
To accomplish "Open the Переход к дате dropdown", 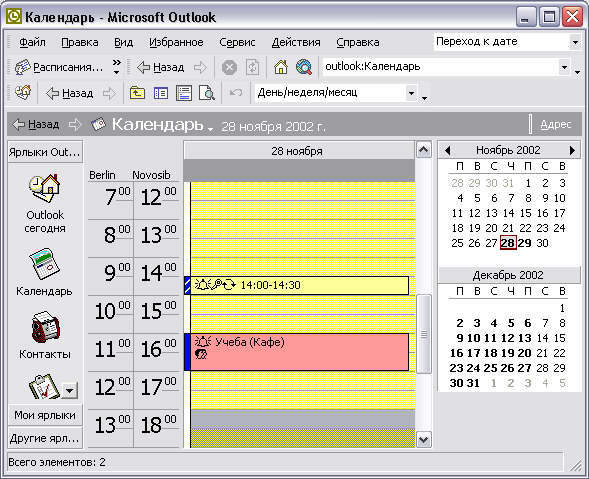I will tap(575, 42).
